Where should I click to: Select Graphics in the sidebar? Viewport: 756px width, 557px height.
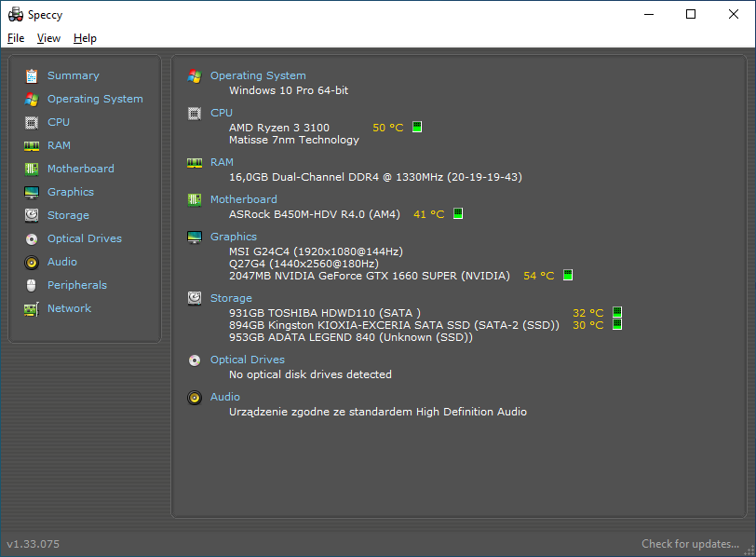(x=71, y=192)
